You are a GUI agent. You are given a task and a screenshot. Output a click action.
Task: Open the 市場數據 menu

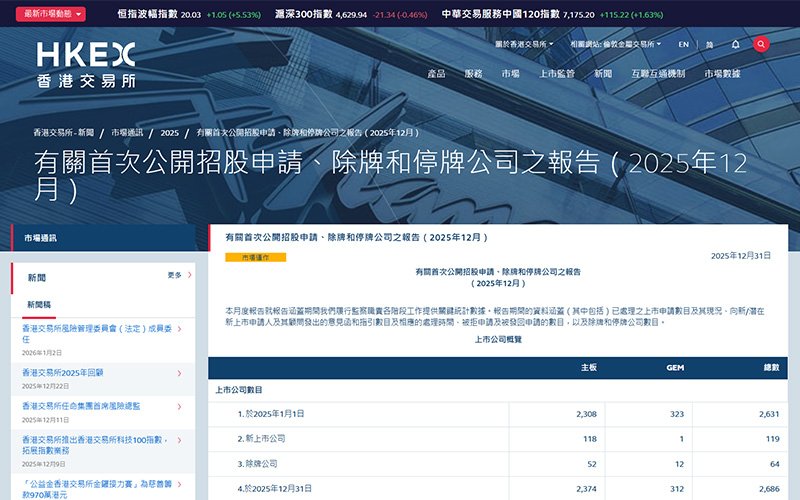(x=722, y=73)
